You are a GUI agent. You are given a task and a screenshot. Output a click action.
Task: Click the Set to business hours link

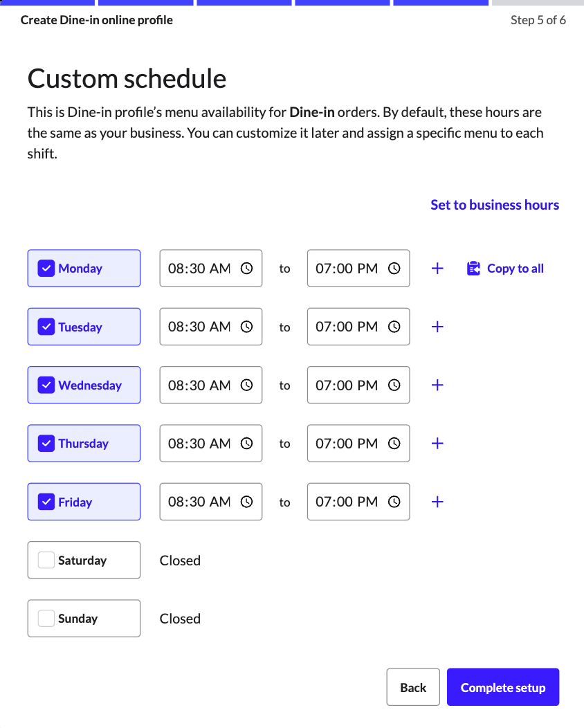click(x=495, y=204)
